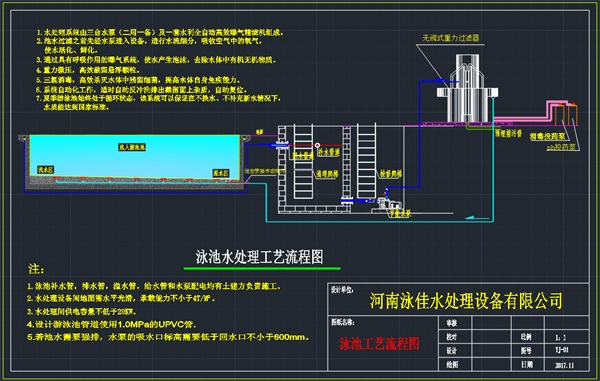600x381 pixels.
Task: Select the 检修爬梯 maintenance ladder
Action: 366,161
